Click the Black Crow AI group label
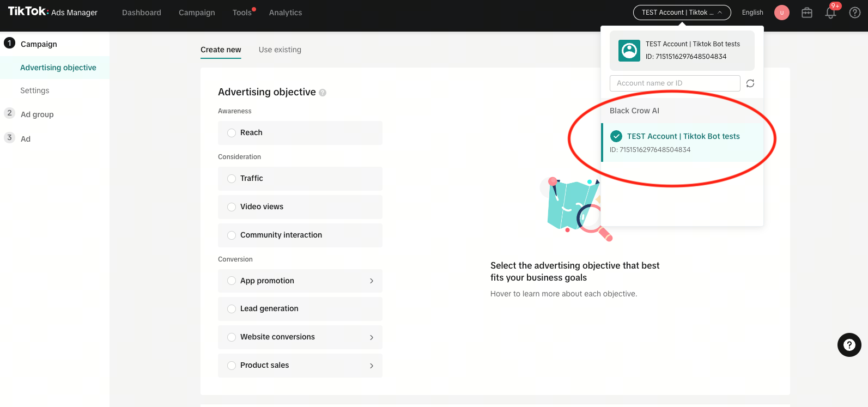Screen dimensions: 868x407 [634, 111]
